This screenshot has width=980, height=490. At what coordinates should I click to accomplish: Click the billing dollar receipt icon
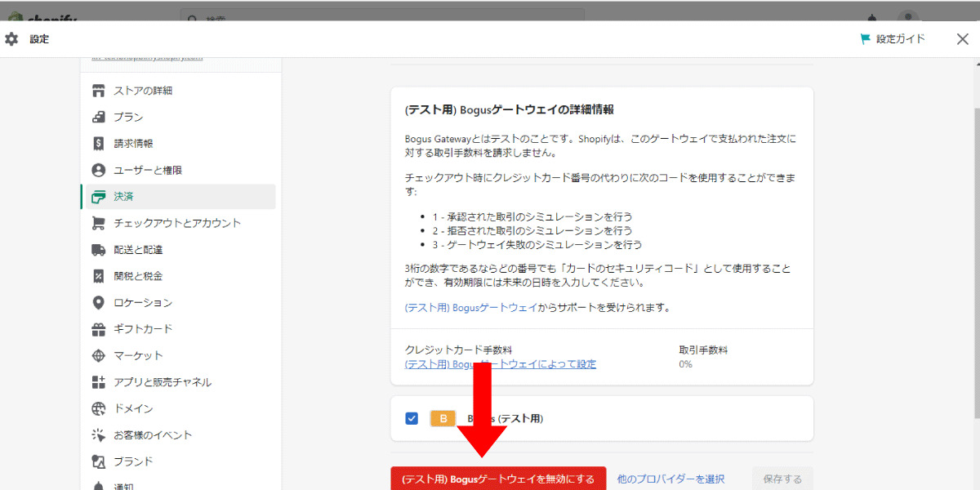pyautogui.click(x=99, y=144)
